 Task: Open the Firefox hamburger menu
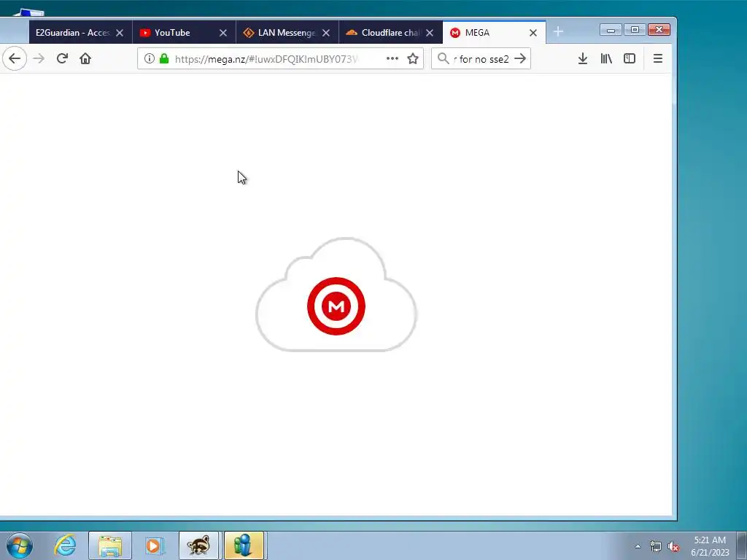tap(657, 58)
